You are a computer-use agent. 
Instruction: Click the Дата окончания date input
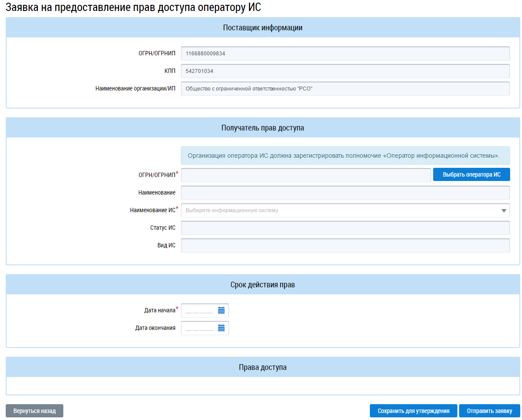[x=199, y=328]
